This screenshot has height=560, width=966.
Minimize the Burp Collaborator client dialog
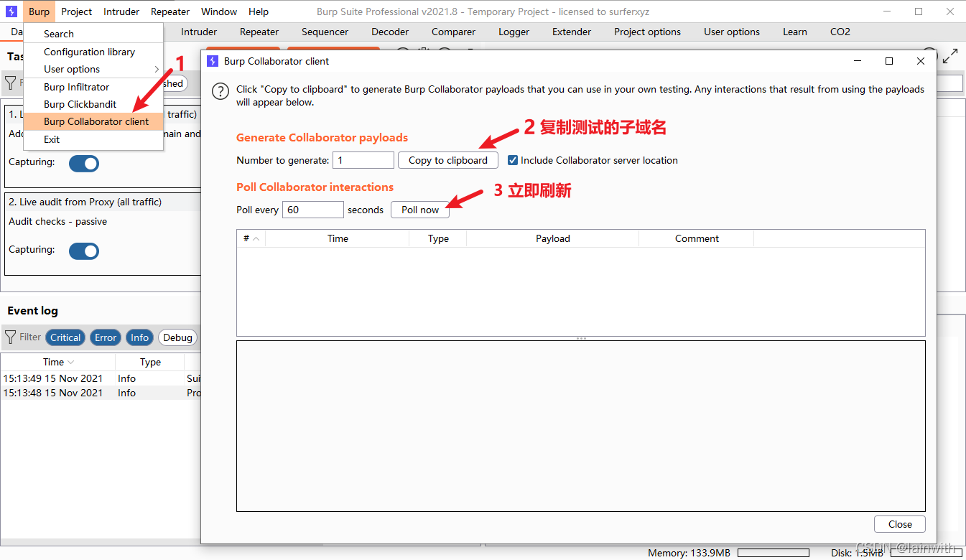(858, 61)
